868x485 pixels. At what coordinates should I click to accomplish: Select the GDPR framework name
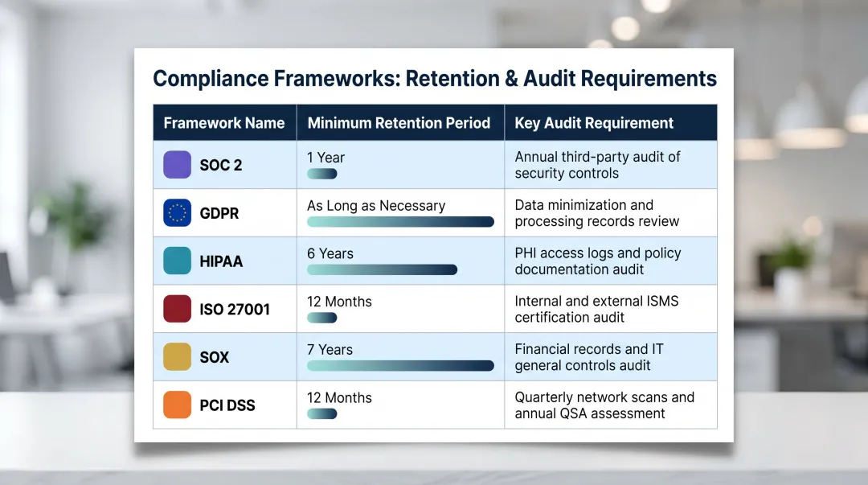click(219, 213)
